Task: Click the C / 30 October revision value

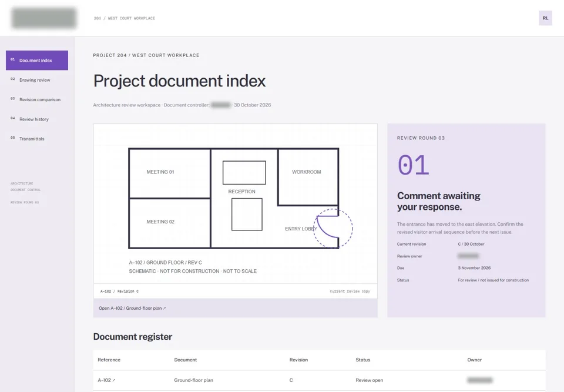Action: coord(471,244)
